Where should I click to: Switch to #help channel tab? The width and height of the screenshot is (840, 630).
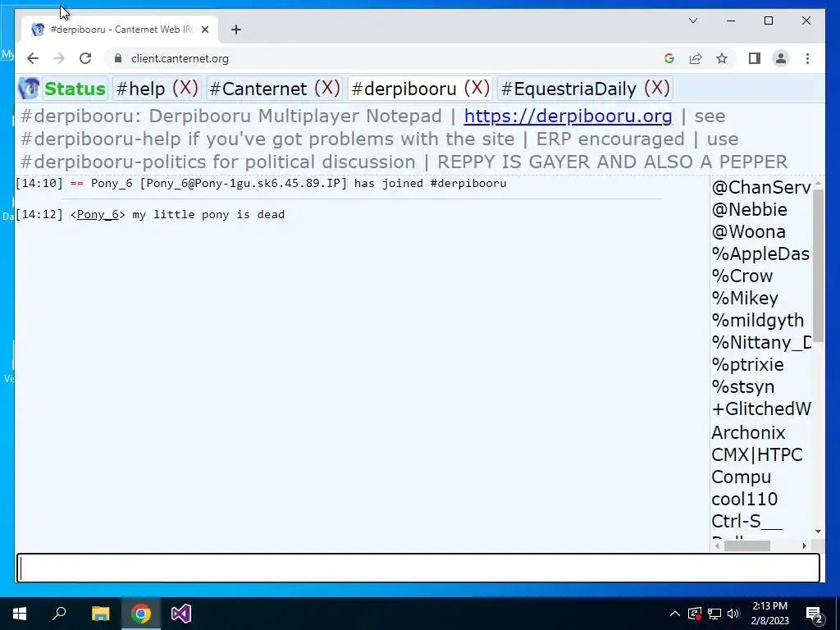tap(140, 89)
